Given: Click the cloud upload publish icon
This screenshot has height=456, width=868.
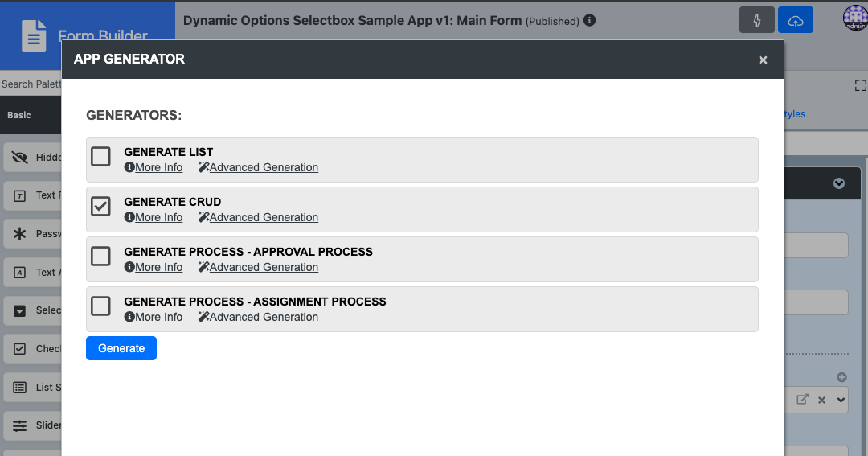Looking at the screenshot, I should (x=796, y=20).
